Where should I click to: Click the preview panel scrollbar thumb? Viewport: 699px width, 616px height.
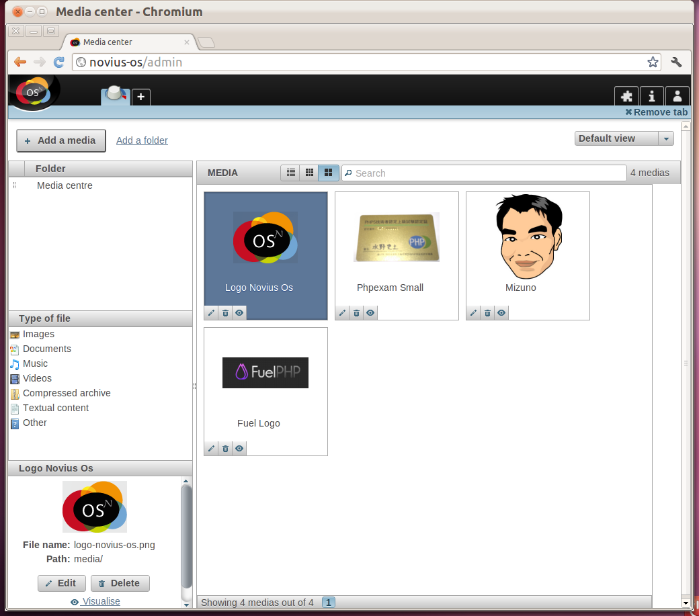tap(187, 537)
